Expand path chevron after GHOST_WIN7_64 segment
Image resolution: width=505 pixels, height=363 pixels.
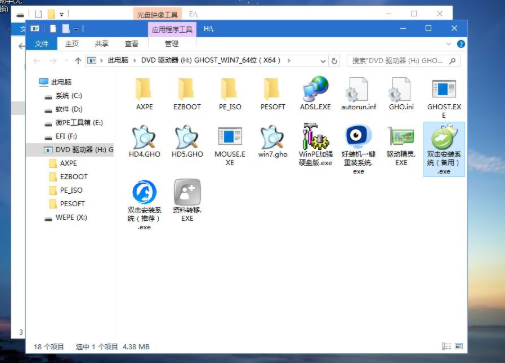coord(289,61)
